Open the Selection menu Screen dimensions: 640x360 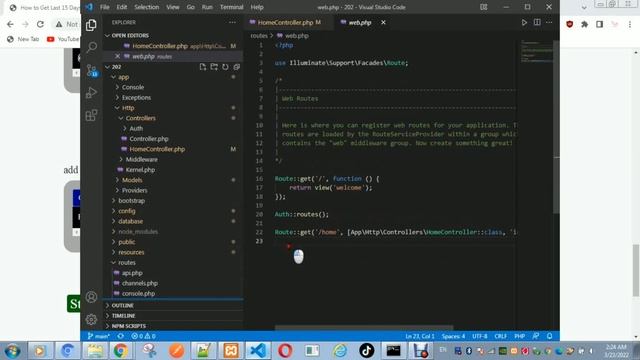147,7
